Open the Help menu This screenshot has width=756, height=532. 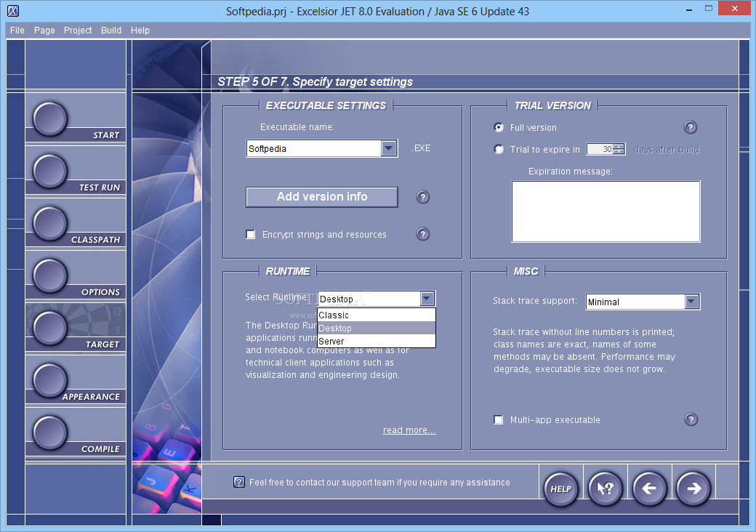tap(140, 31)
